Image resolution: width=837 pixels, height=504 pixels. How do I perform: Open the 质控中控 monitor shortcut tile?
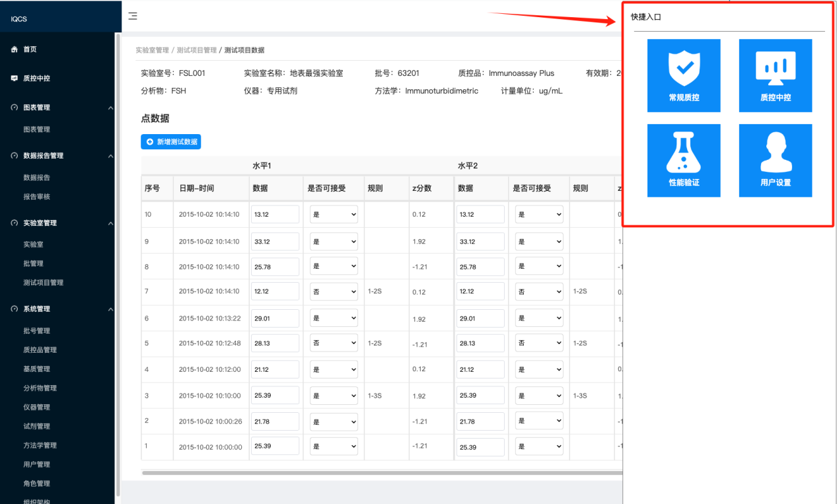(x=775, y=75)
